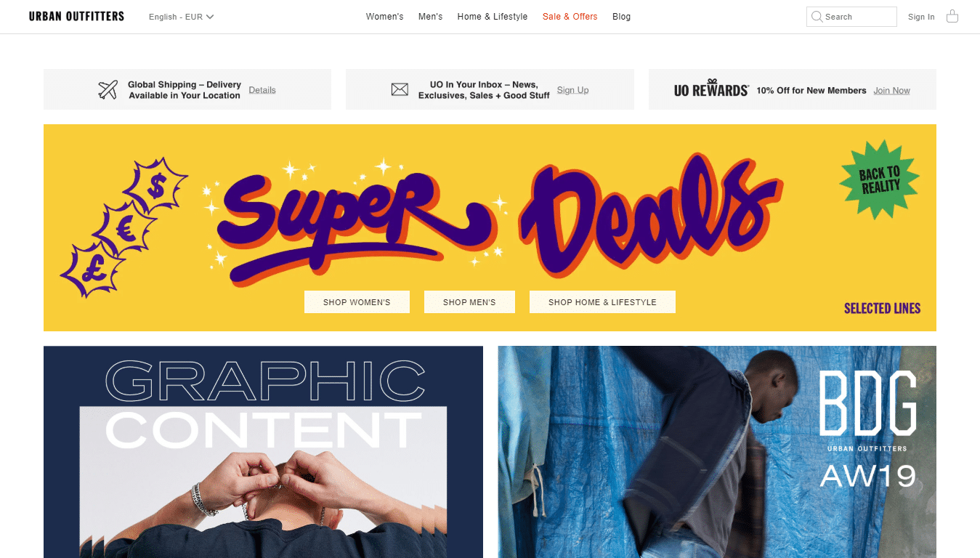Open the Join Now rewards link
Screen dimensions: 980x558
pyautogui.click(x=891, y=91)
